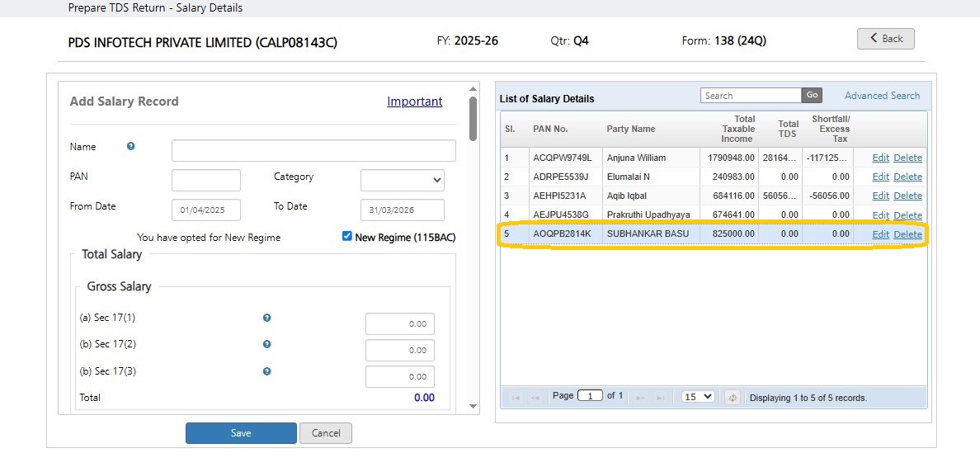The height and width of the screenshot is (453, 980).
Task: Click the refresh icon in pagination bar
Action: coord(733,398)
